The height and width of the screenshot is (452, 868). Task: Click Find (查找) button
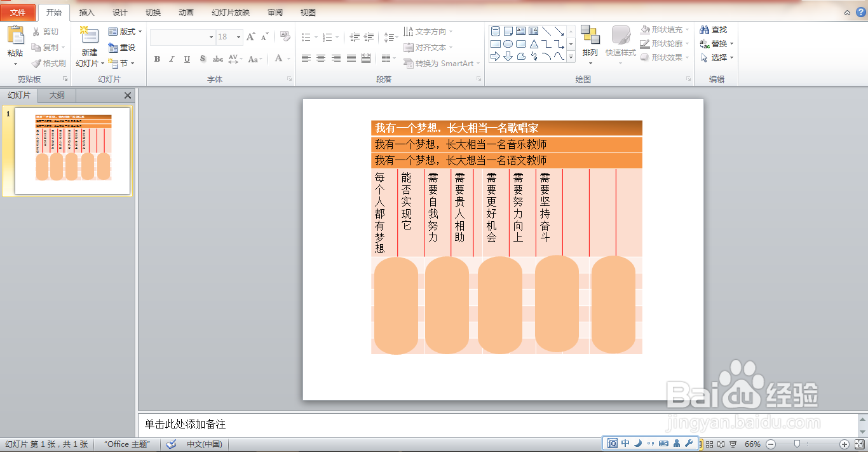[714, 30]
